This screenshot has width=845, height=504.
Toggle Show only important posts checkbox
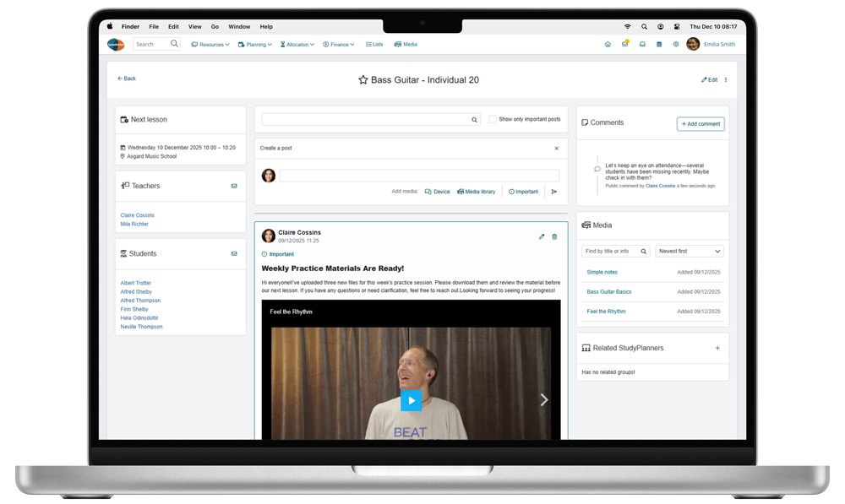click(493, 119)
